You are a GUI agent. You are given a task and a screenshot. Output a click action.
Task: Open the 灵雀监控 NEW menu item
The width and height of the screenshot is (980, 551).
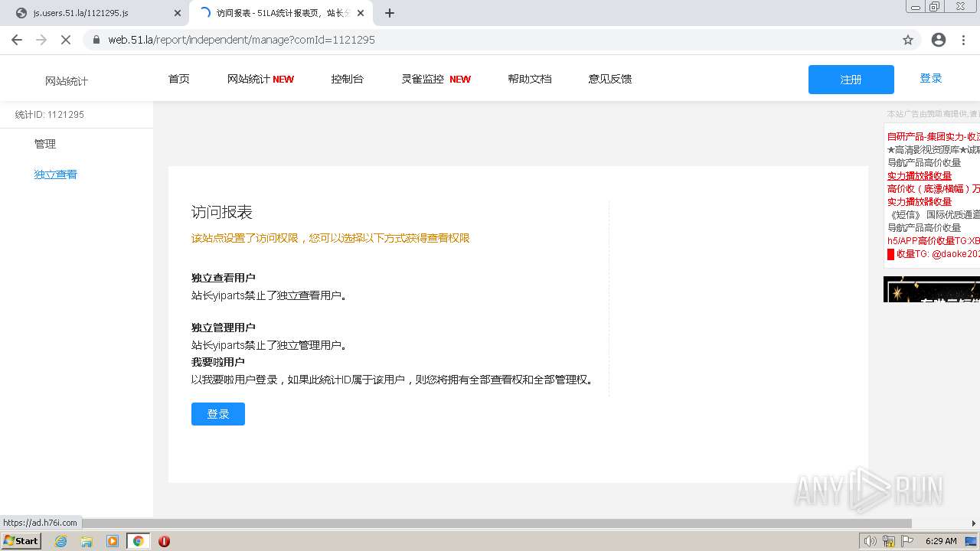[436, 79]
